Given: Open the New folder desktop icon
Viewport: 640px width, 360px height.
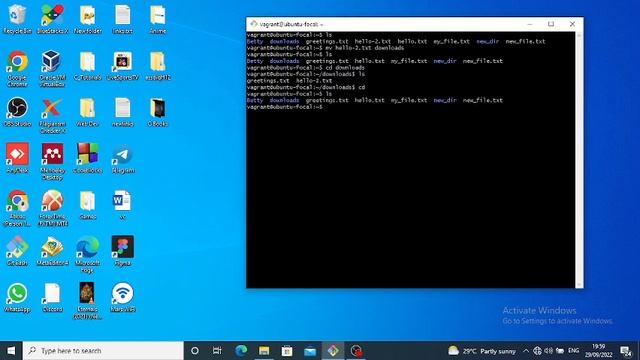Looking at the screenshot, I should 88,19.
